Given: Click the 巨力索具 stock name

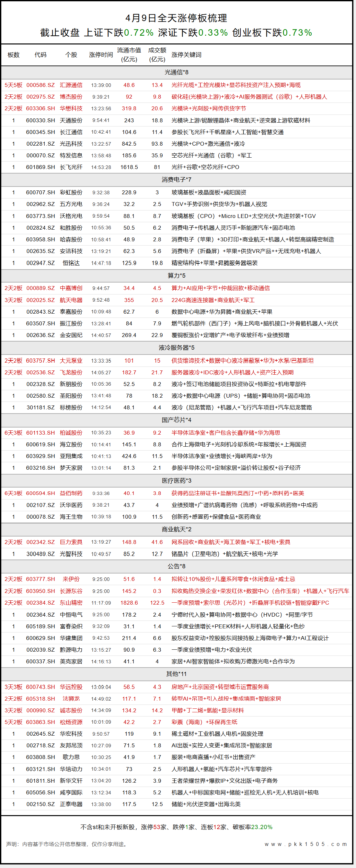Looking at the screenshot, I should pyautogui.click(x=71, y=542).
